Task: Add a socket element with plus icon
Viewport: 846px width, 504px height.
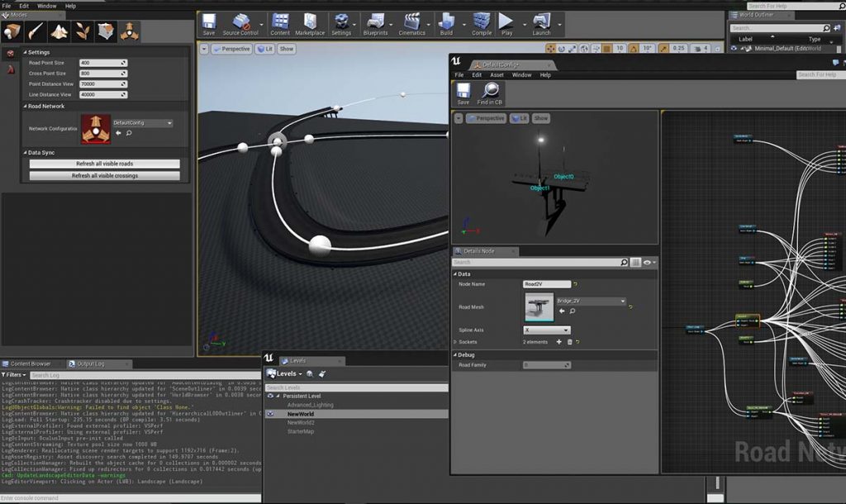Action: [x=558, y=341]
